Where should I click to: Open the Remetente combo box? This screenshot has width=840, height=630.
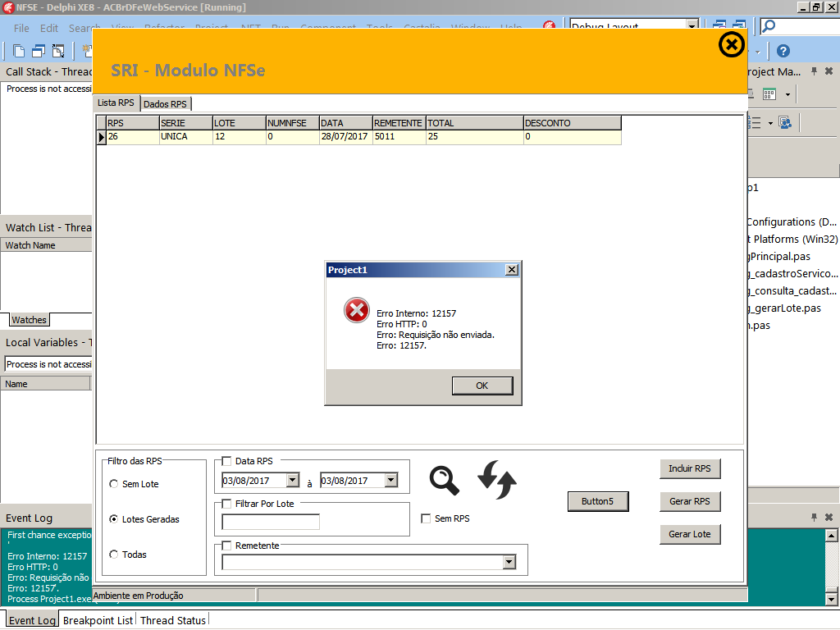(509, 562)
